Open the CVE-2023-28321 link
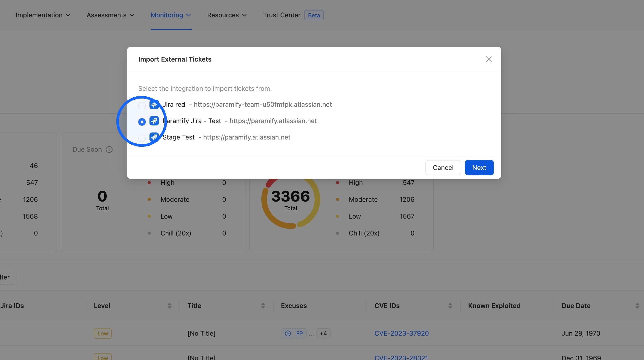The width and height of the screenshot is (644, 360). [x=401, y=357]
